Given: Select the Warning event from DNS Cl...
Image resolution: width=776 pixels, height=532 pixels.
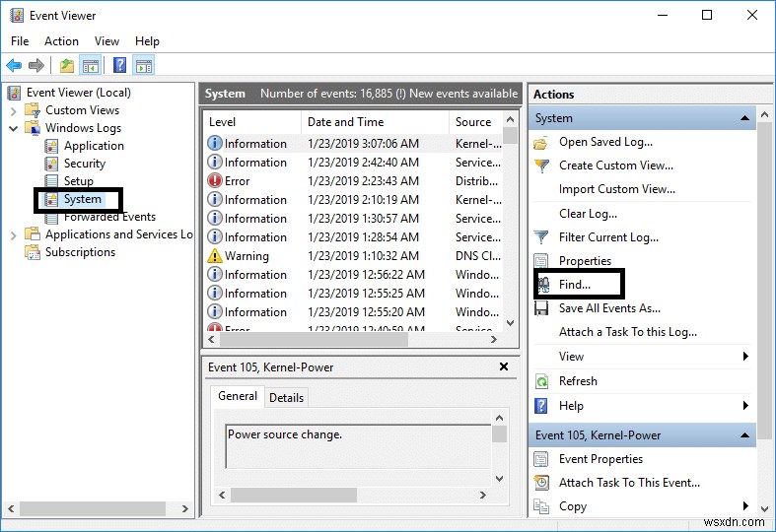Looking at the screenshot, I should (353, 256).
